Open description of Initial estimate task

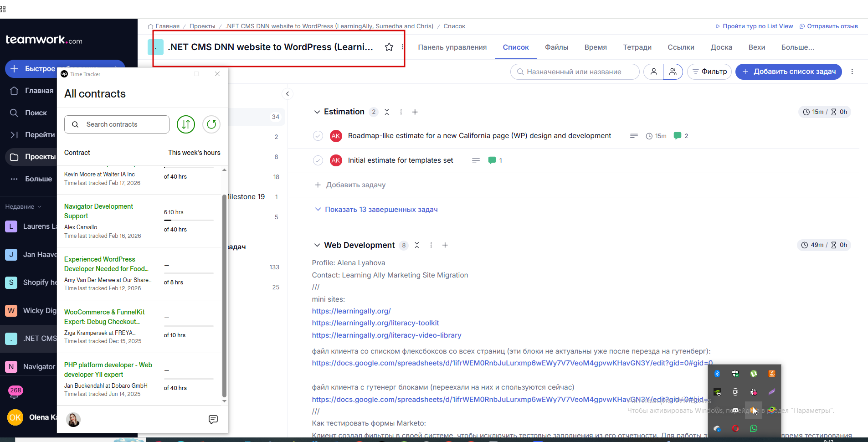476,160
